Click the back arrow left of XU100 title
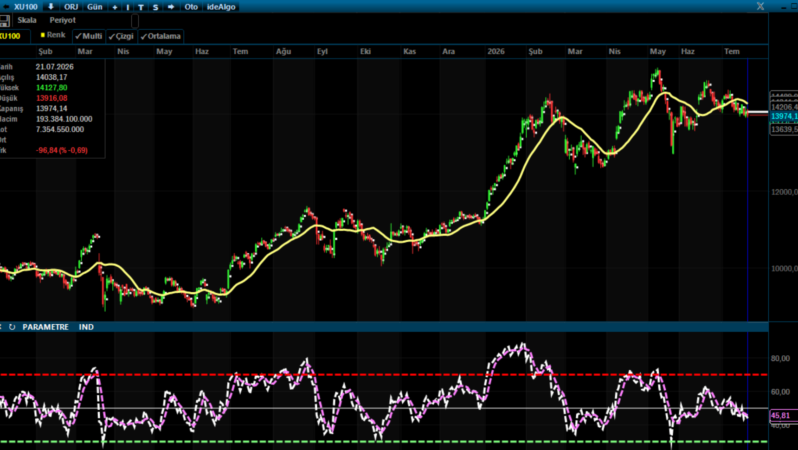798x450 pixels. (x=6, y=7)
